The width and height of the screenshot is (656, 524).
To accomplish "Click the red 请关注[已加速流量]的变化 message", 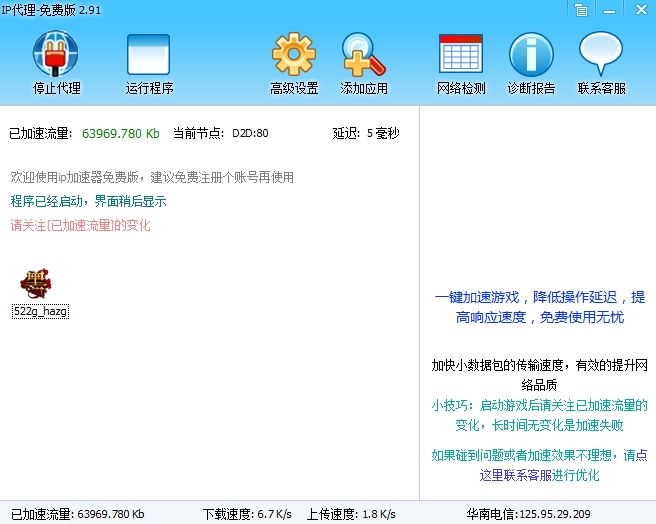I will click(x=80, y=226).
